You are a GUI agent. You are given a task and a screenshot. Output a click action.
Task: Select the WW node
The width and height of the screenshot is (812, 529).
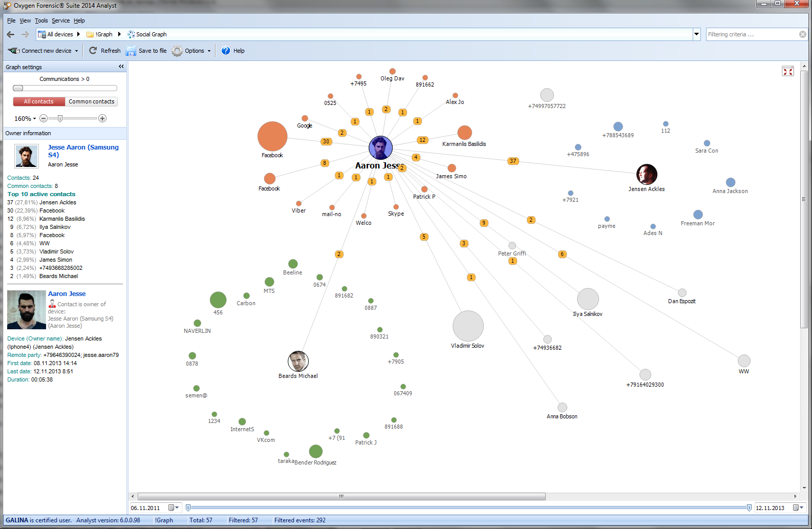click(744, 361)
